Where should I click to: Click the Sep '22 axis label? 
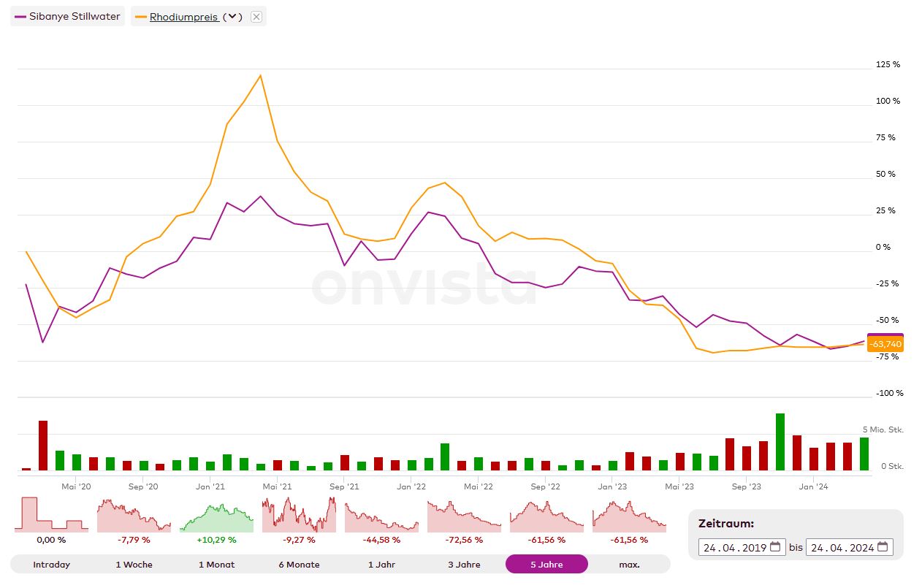pos(545,486)
